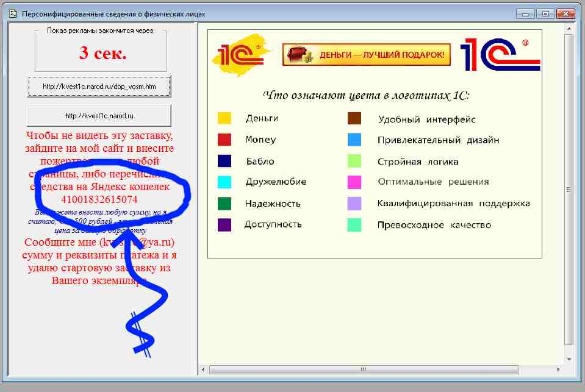
Task: Select the 'Привлекательный дизайн' label
Action: (x=439, y=140)
